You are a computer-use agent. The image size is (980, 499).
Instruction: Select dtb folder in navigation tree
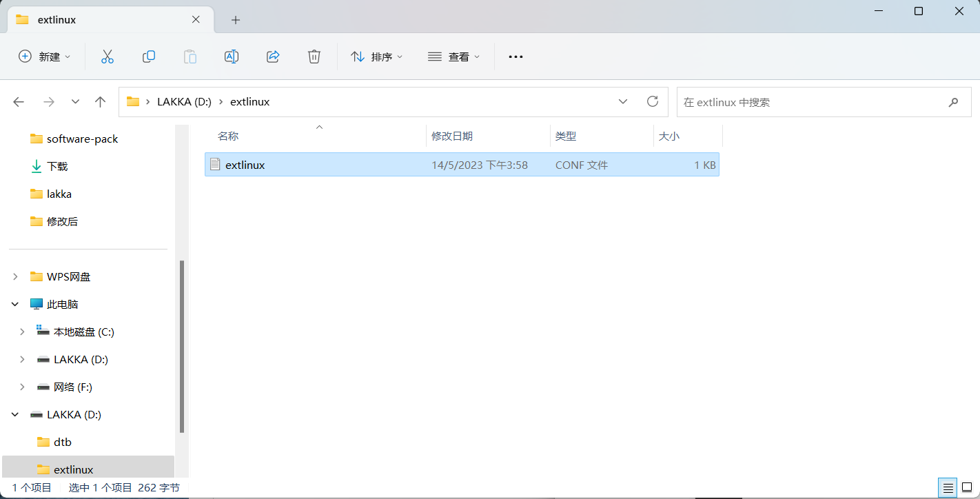[x=63, y=442]
